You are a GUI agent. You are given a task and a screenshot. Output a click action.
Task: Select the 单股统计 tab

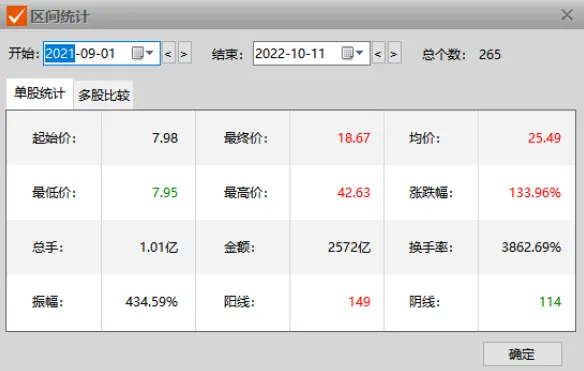click(x=39, y=93)
